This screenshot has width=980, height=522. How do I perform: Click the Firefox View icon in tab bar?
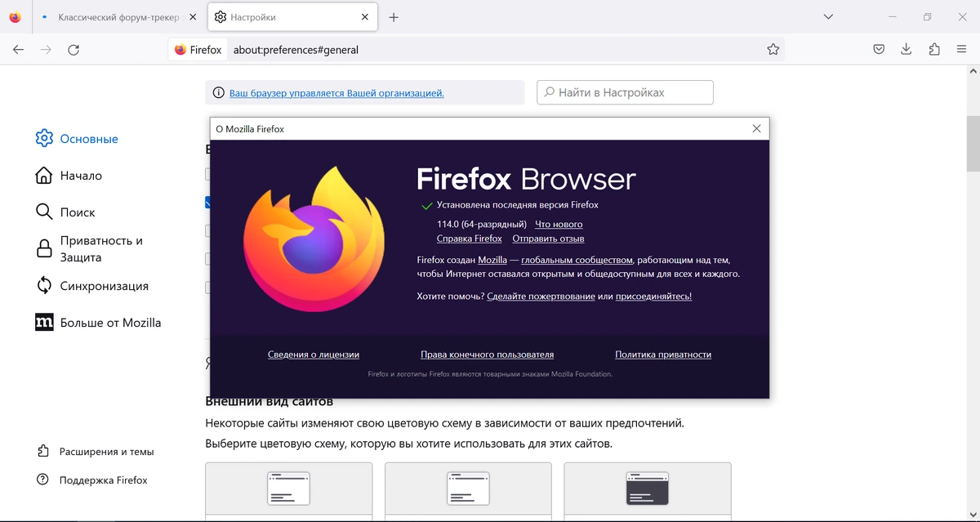[15, 17]
